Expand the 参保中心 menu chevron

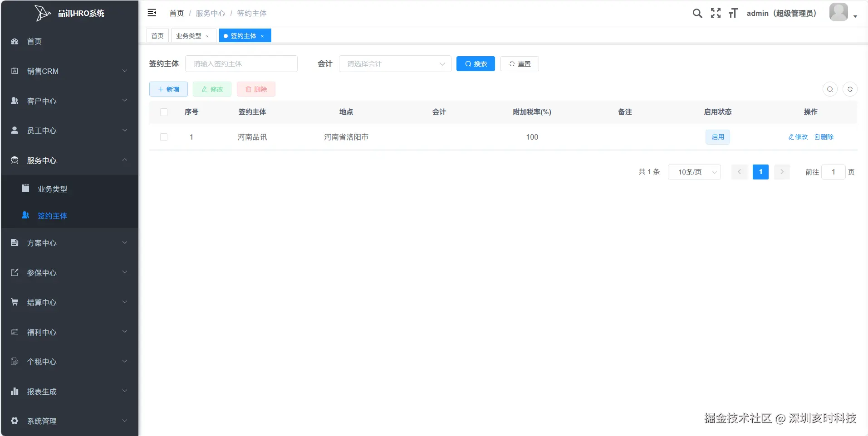tap(125, 272)
